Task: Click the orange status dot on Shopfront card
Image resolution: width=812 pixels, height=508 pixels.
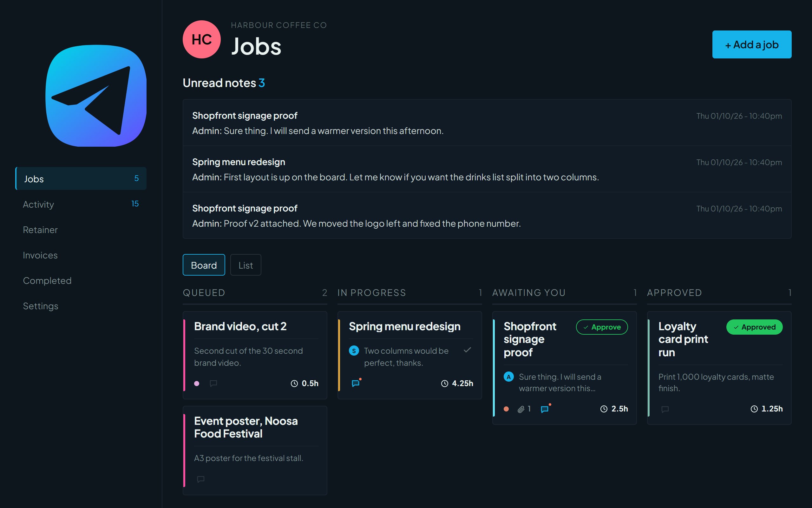Action: pyautogui.click(x=507, y=409)
